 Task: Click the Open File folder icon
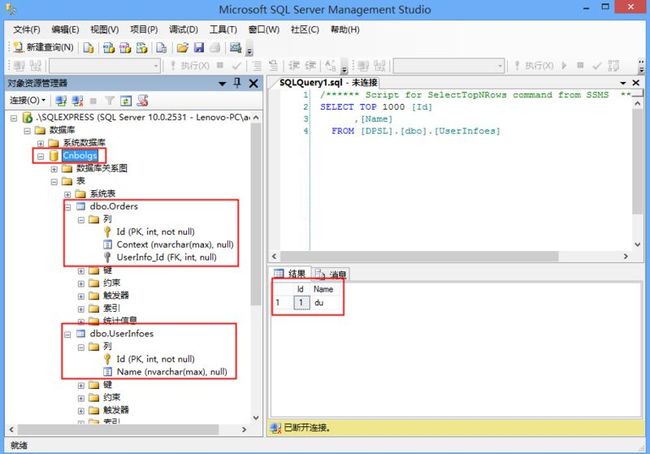coord(182,48)
